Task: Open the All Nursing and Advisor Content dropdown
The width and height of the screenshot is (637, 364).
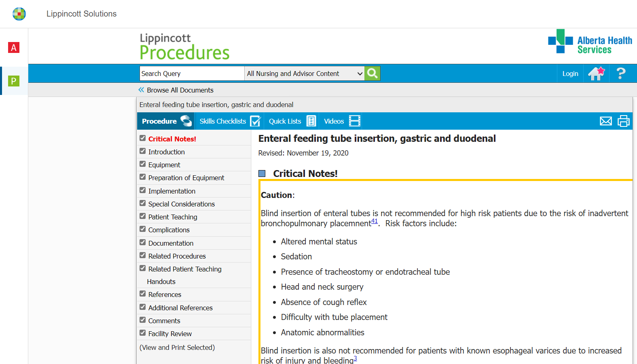Action: point(305,74)
